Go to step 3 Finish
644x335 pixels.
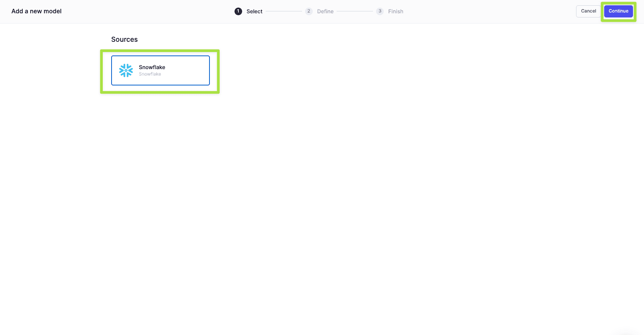click(390, 11)
